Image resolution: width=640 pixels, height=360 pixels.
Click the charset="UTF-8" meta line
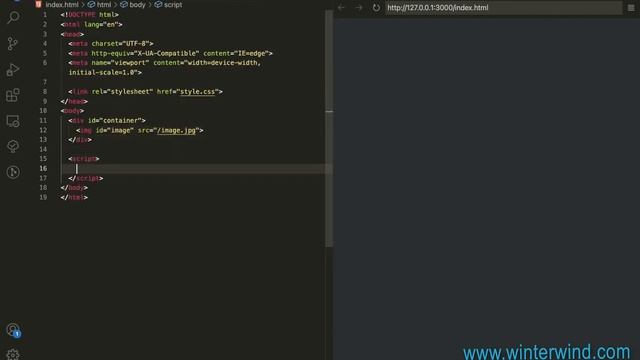click(111, 44)
